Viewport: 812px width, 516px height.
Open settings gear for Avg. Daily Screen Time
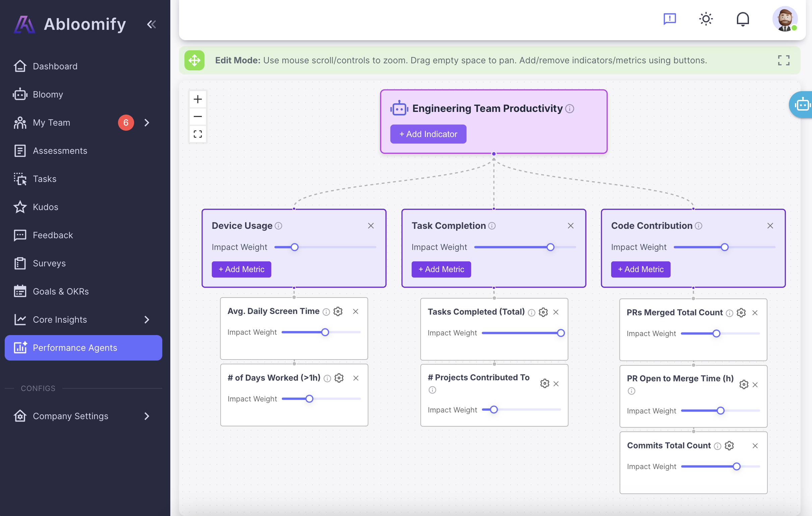coord(338,311)
